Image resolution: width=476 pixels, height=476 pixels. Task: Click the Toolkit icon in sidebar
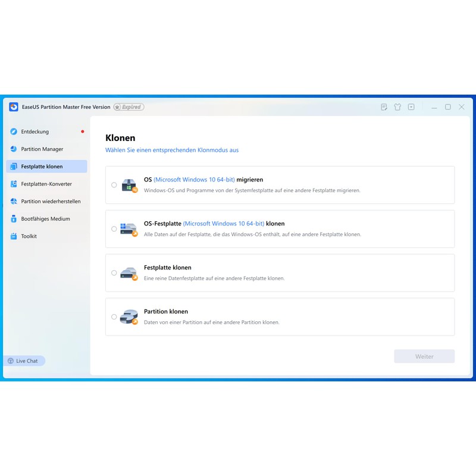14,236
